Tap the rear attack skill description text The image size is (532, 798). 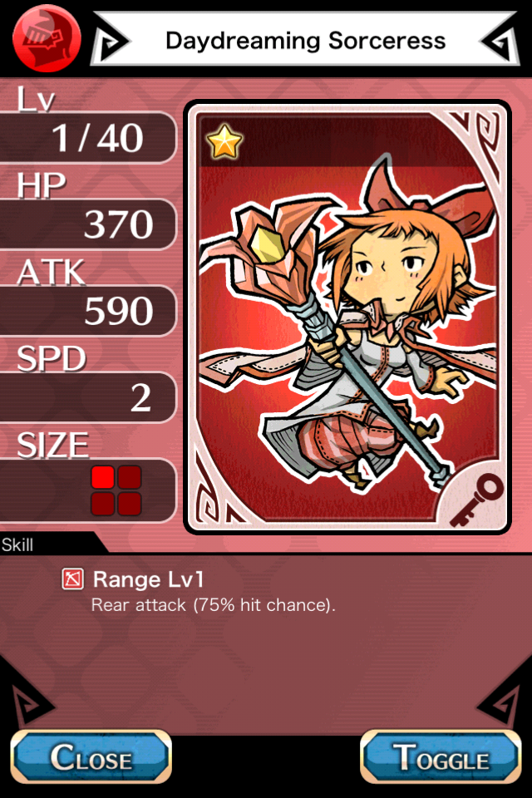click(x=214, y=605)
